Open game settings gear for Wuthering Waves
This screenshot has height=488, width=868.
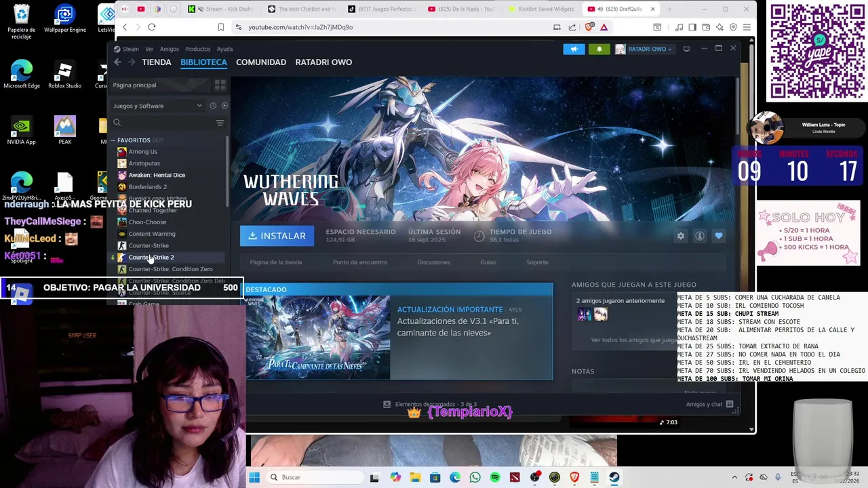680,236
